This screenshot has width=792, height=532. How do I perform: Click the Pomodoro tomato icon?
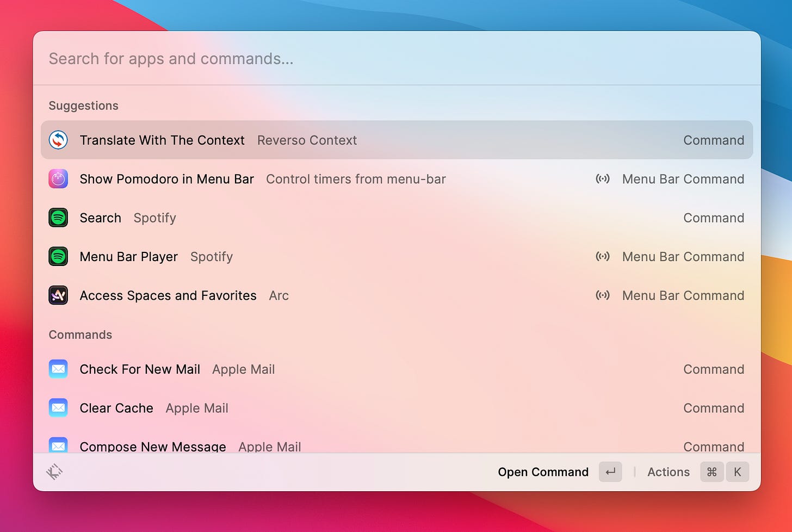tap(58, 179)
